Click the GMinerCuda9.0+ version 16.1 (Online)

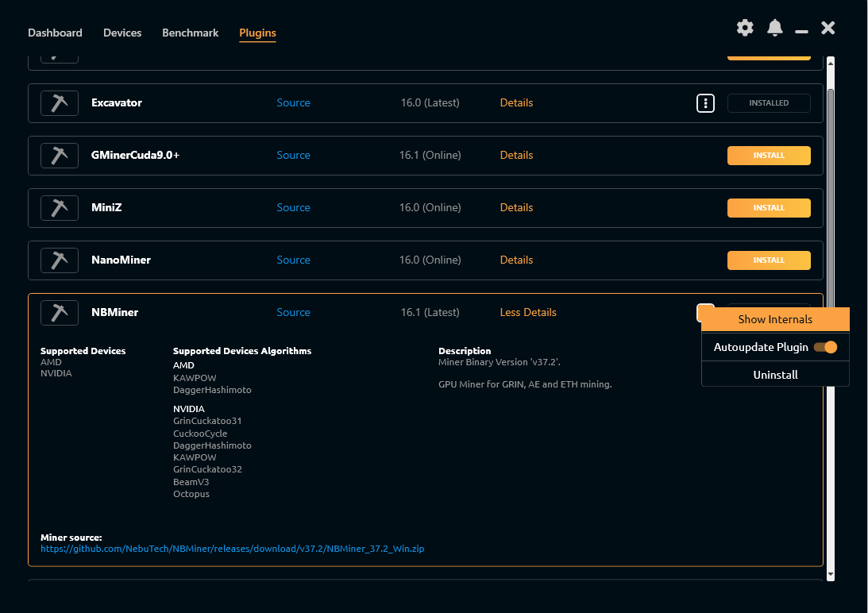430,155
